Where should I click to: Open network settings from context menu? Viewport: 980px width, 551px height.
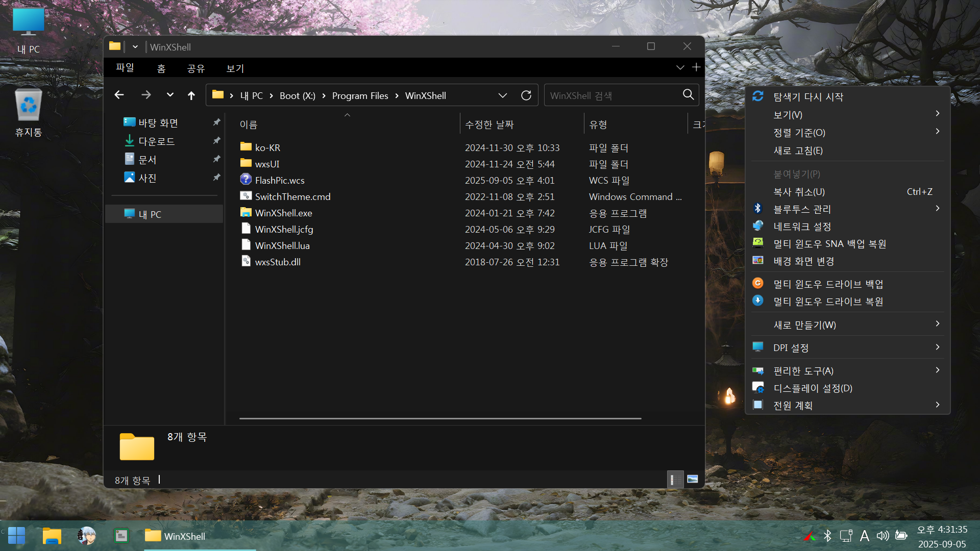click(802, 227)
